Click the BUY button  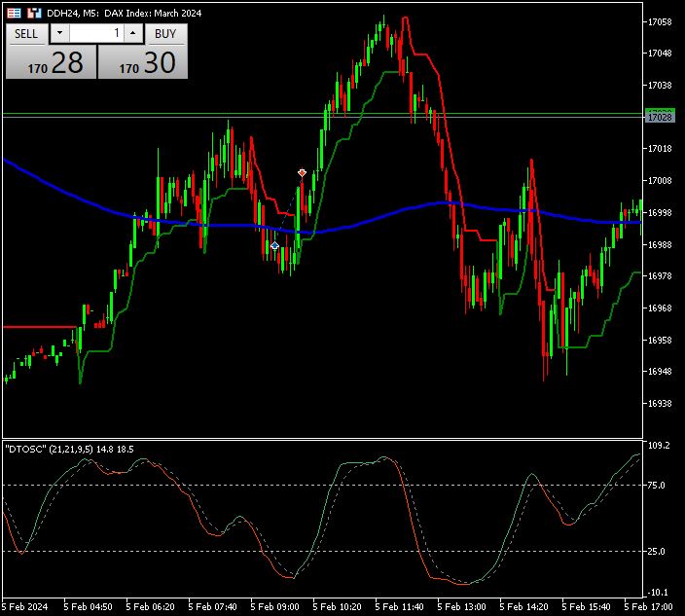165,34
